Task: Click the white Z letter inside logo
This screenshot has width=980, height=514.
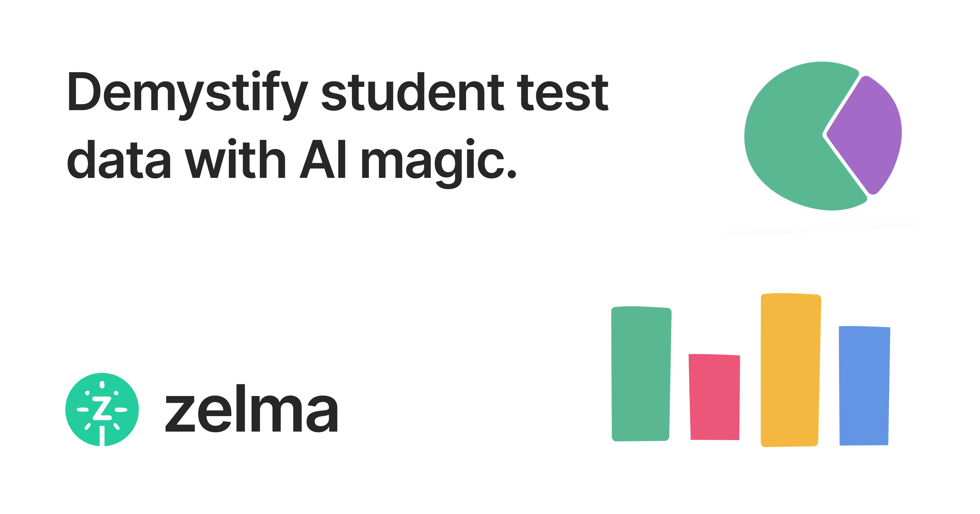Action: 102,408
